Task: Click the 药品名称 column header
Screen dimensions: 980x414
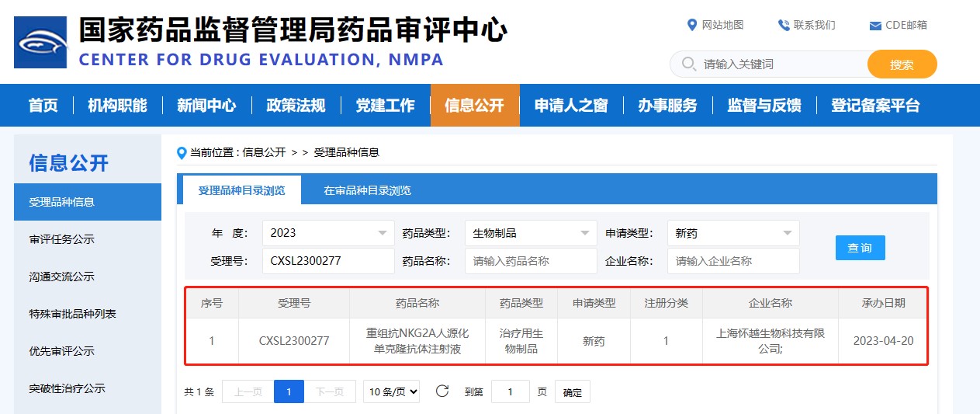Action: pos(417,303)
